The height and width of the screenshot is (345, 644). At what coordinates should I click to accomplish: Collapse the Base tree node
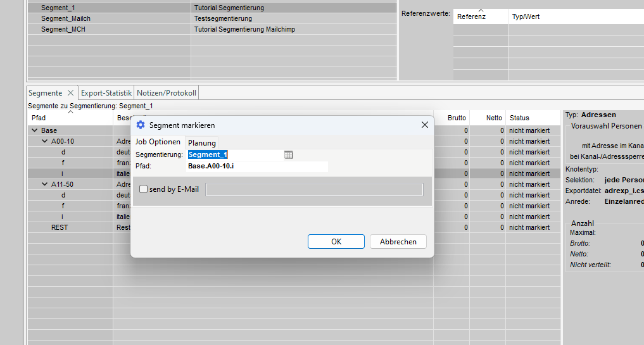[x=34, y=130]
